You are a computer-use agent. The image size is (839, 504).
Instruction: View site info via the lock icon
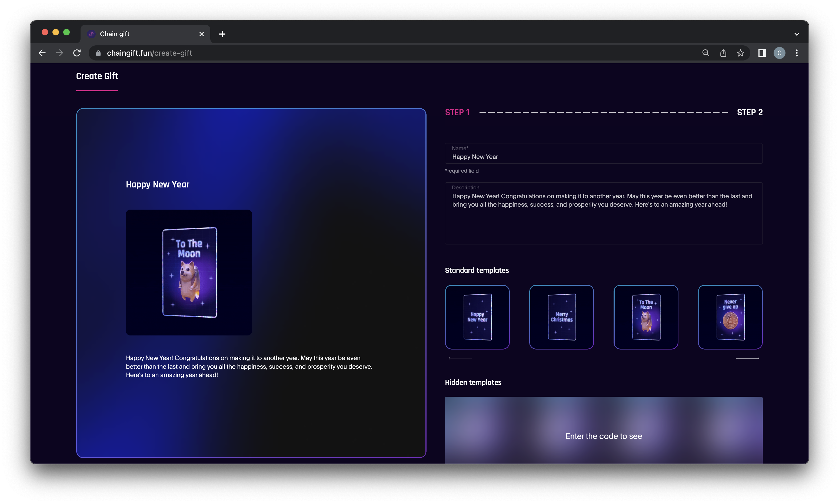pos(98,53)
